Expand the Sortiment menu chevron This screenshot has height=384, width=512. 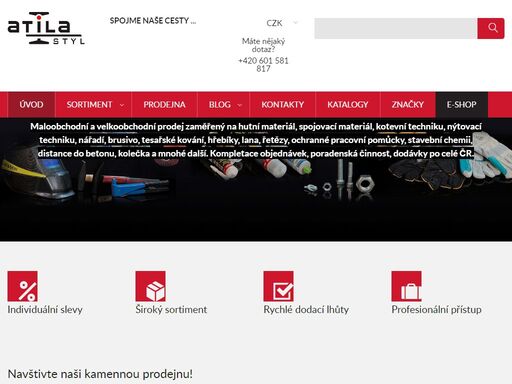122,105
